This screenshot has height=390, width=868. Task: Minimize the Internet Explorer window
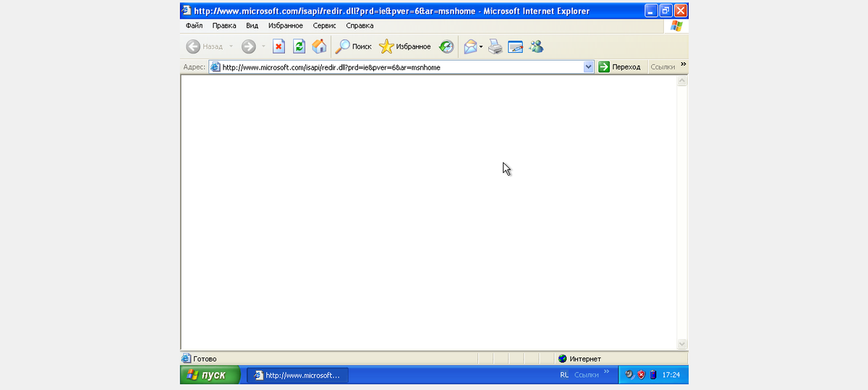pos(651,11)
